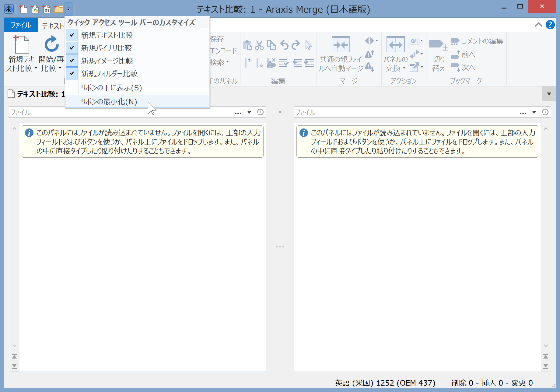Click the パネルの交換 swap panels icon
Screen dimensions: 560x392
pos(395,45)
